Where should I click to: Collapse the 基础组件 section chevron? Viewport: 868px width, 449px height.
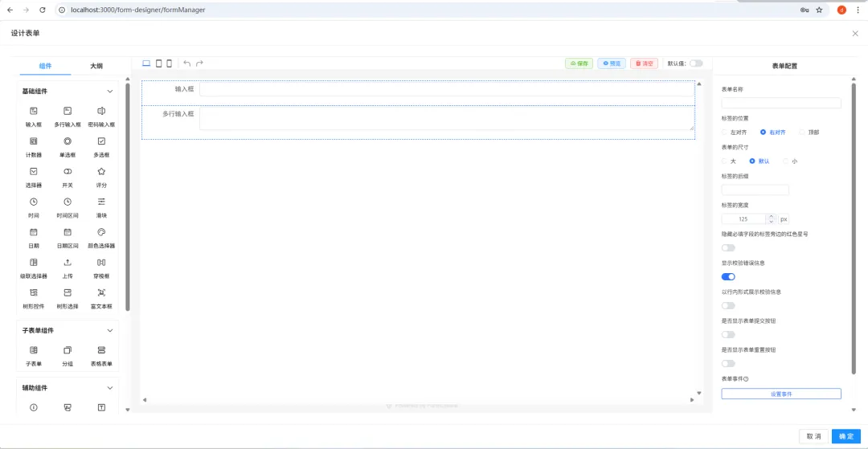point(109,92)
